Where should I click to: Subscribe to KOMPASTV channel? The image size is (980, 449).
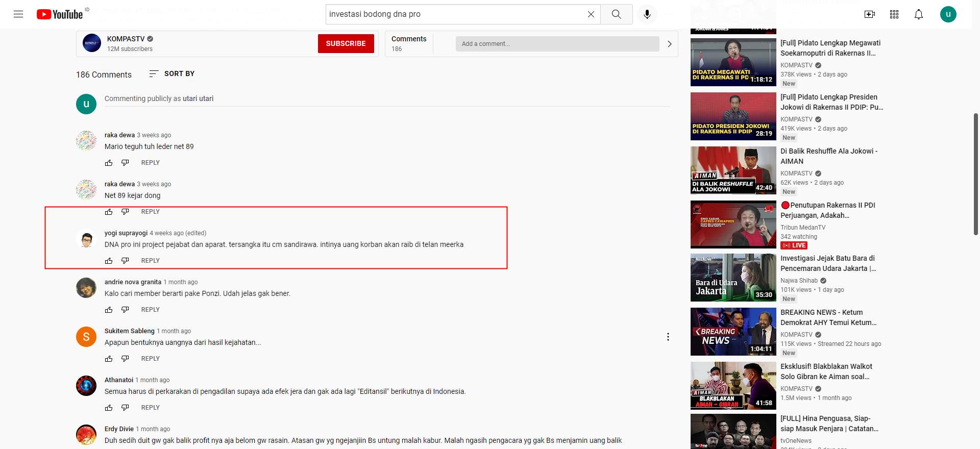(346, 43)
